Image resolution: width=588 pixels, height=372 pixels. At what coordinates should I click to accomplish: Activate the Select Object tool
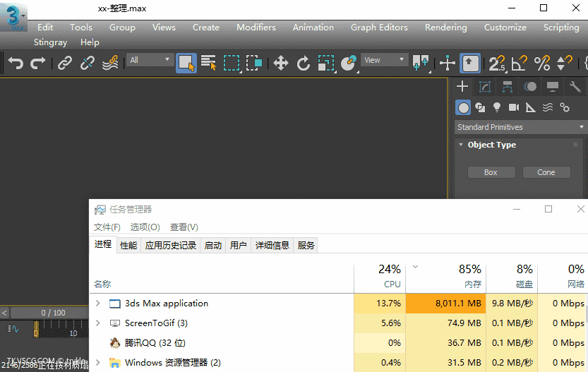186,63
